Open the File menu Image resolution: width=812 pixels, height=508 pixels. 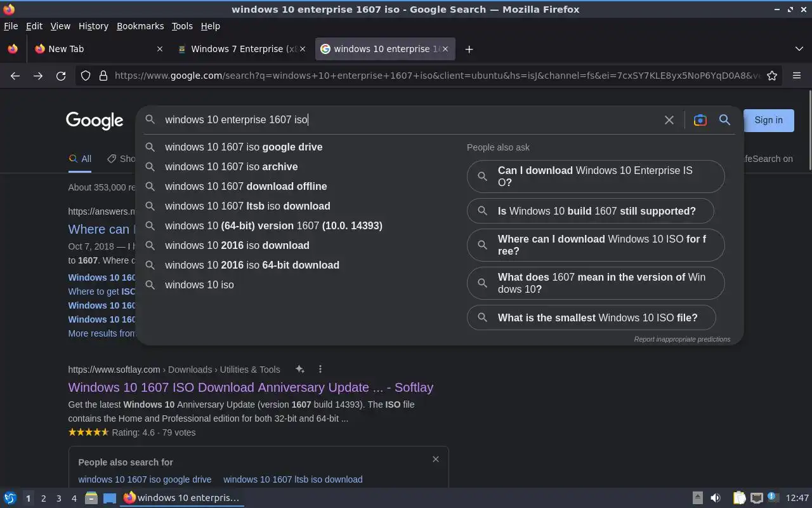click(x=11, y=26)
